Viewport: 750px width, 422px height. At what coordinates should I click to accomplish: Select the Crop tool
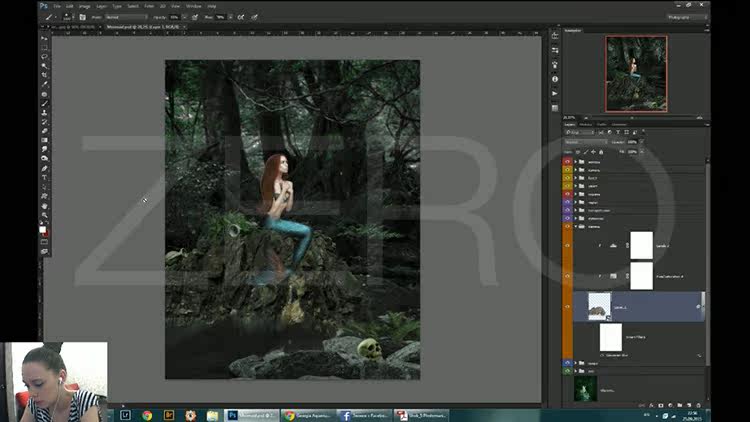click(x=45, y=75)
